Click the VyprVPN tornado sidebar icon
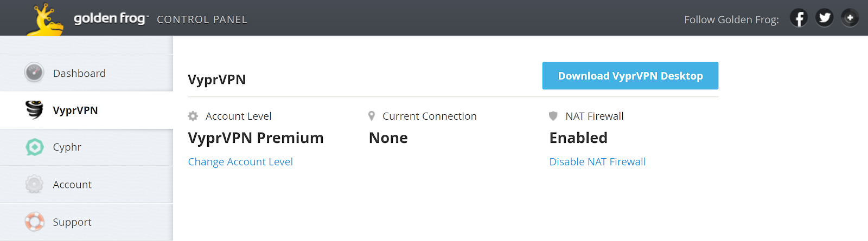The width and height of the screenshot is (868, 241). (34, 109)
